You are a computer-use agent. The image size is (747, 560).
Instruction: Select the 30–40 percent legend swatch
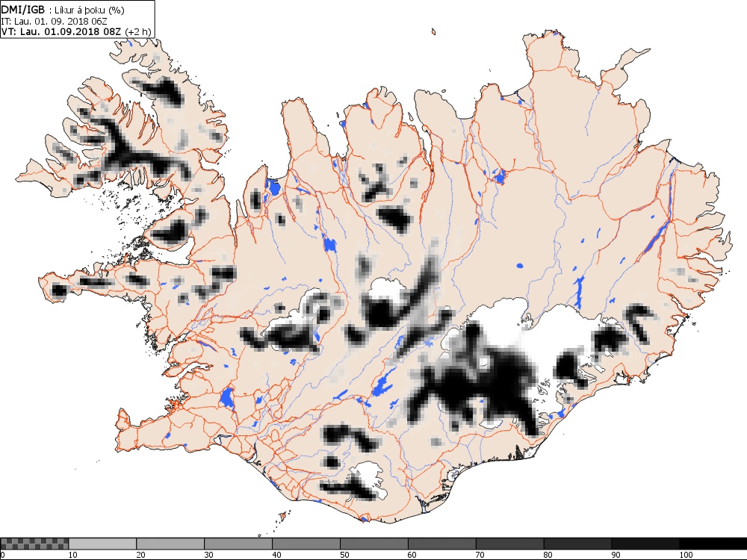[x=238, y=544]
